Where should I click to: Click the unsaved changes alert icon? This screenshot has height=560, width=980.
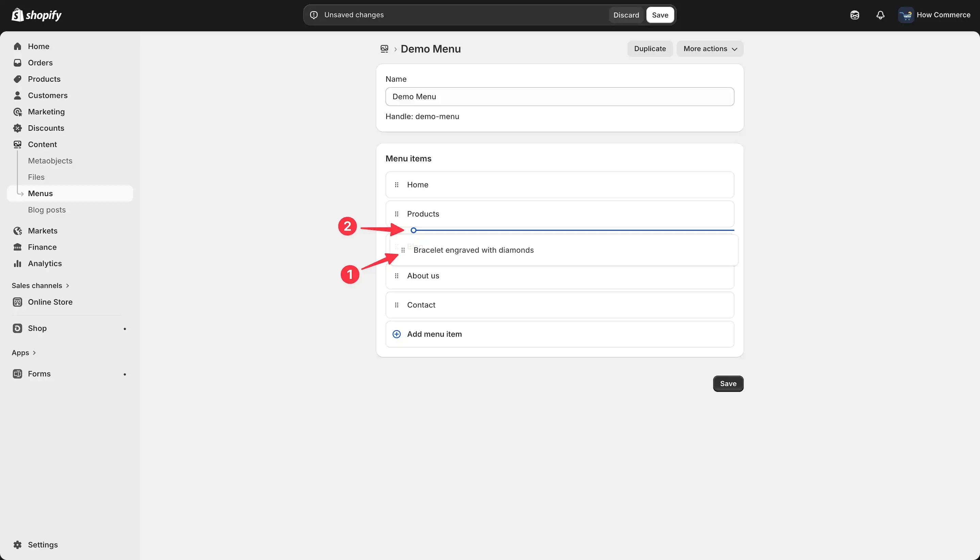click(x=314, y=15)
